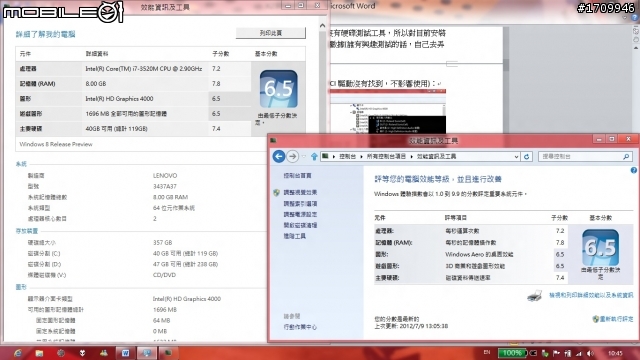Screen dimensions: 640x360
Task: Click the magnifier icon in search box
Action: click(x=626, y=156)
